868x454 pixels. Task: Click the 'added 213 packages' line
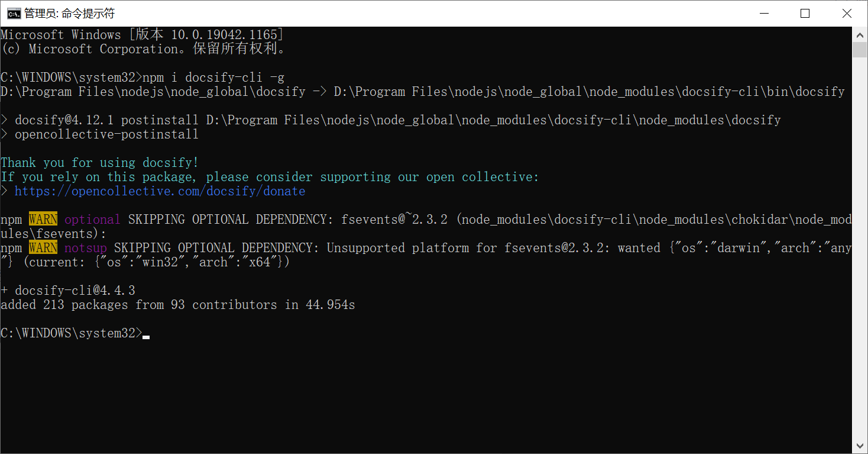(x=178, y=305)
